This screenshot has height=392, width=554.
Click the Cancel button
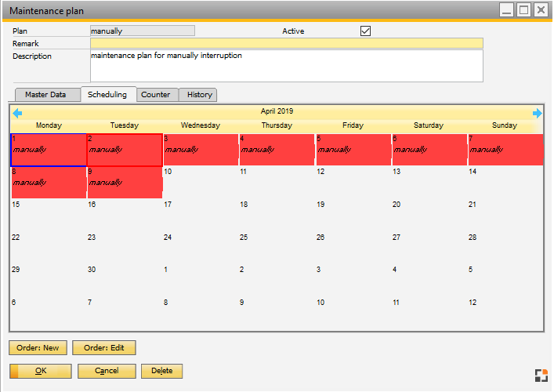pyautogui.click(x=106, y=371)
